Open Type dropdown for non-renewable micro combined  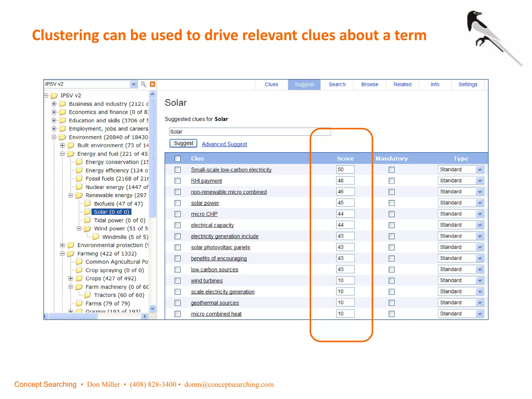[480, 192]
